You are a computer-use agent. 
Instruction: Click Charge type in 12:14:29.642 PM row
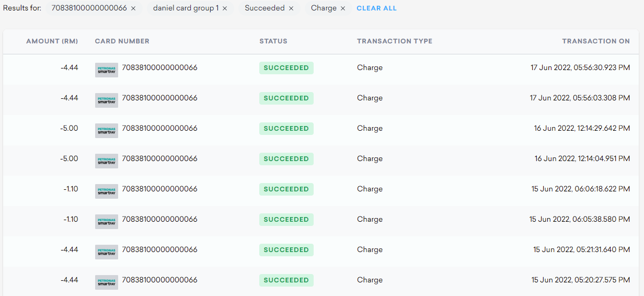(370, 129)
